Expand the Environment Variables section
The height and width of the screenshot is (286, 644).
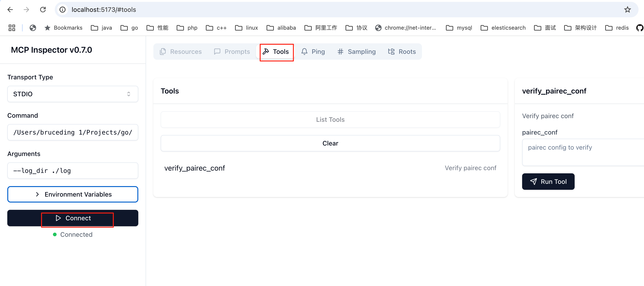tap(73, 194)
